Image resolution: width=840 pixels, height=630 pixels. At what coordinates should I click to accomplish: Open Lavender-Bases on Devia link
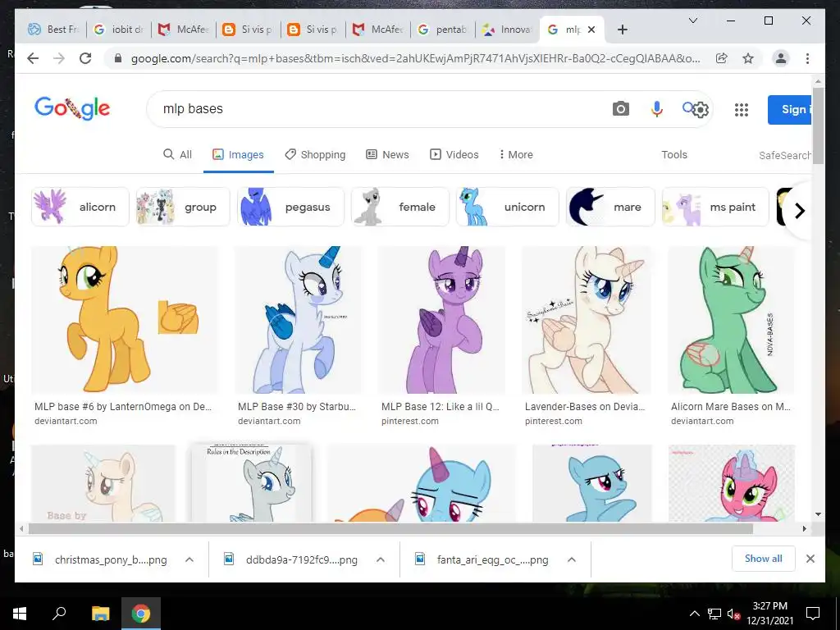point(584,407)
